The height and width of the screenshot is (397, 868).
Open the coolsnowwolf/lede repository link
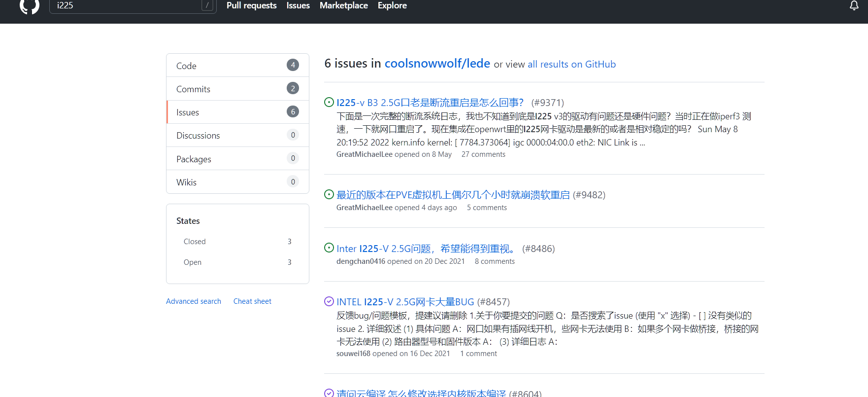pyautogui.click(x=437, y=64)
